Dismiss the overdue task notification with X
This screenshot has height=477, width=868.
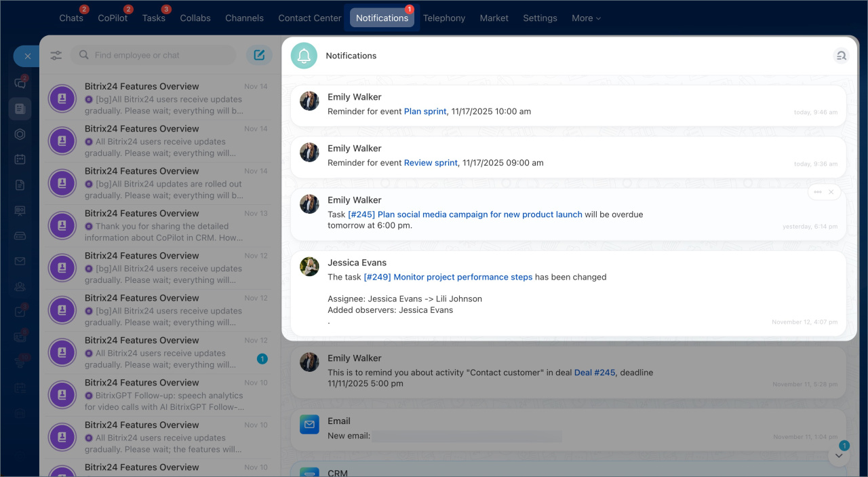point(831,192)
